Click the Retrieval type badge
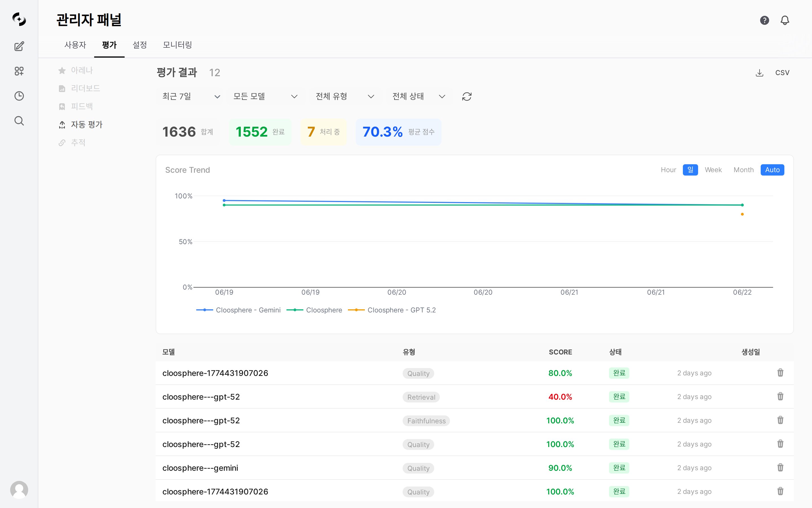812x508 pixels. point(421,397)
